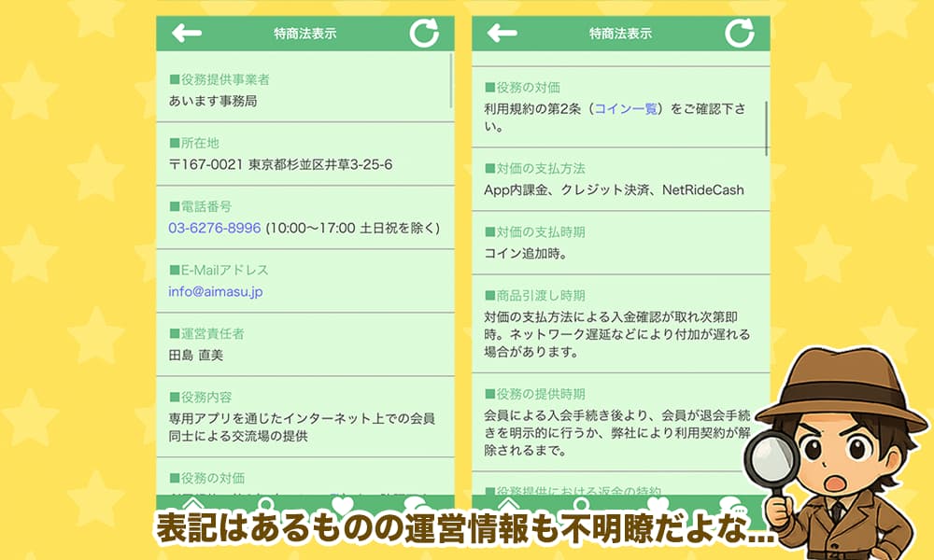Select the 対価の支払時期 section
934x560 pixels.
pyautogui.click(x=619, y=243)
